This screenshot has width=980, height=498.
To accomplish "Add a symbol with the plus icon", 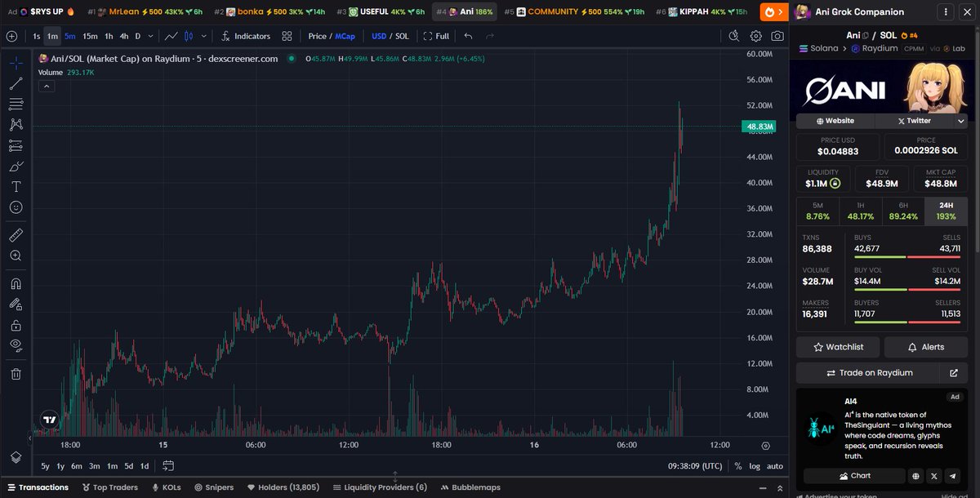I will click(x=11, y=36).
